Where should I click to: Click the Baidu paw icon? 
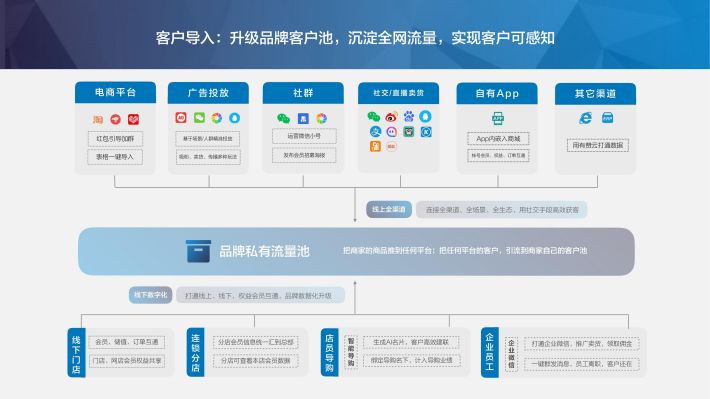(x=409, y=117)
